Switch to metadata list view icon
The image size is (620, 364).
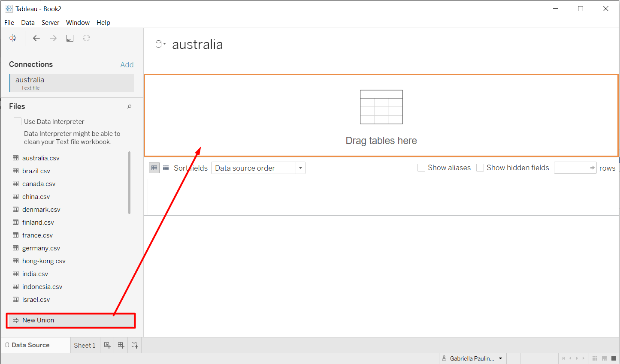[x=166, y=168]
